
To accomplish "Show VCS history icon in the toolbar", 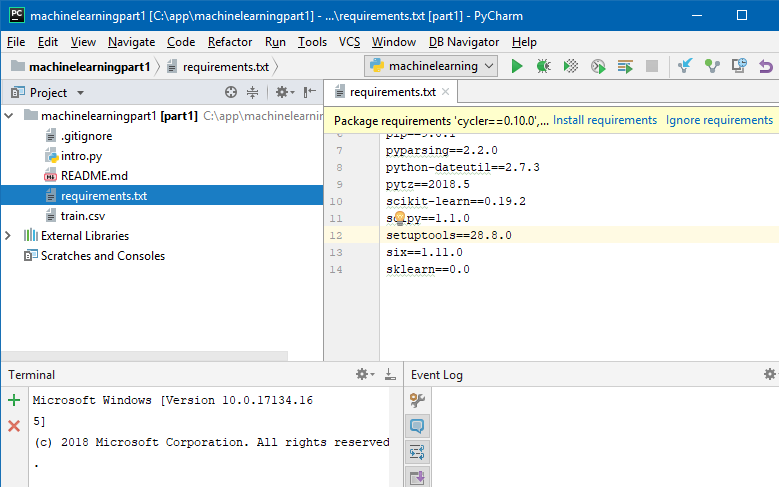I will click(739, 66).
